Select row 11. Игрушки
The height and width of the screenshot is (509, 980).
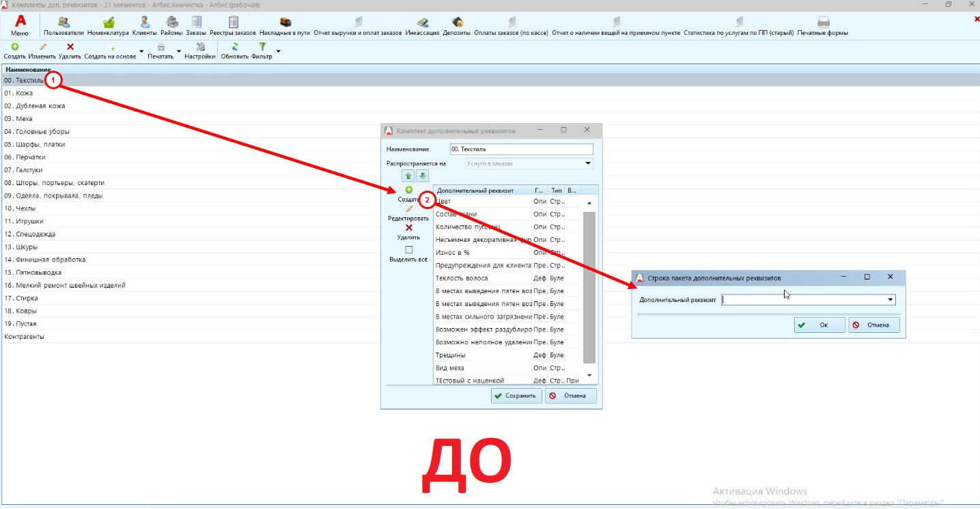click(490, 221)
